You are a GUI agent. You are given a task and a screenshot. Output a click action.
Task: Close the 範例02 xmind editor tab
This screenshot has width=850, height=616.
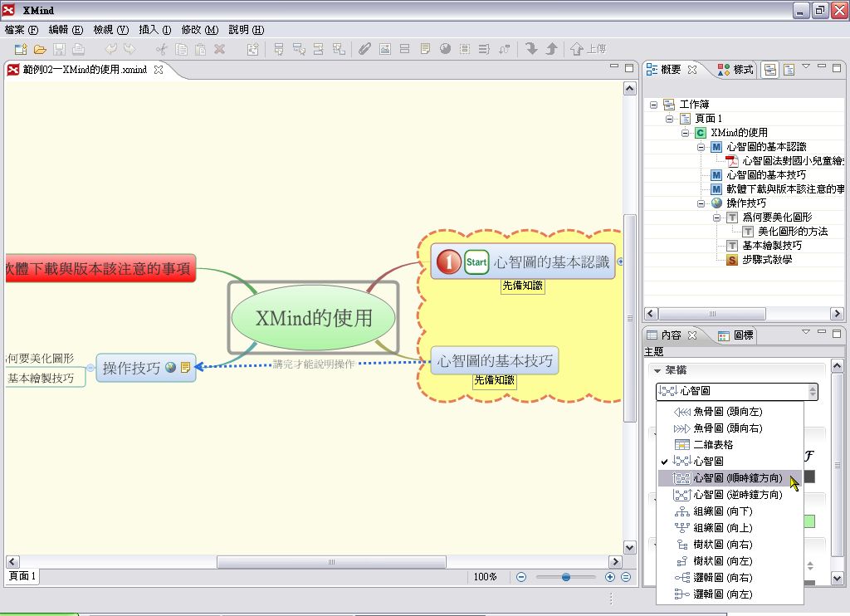coord(159,70)
